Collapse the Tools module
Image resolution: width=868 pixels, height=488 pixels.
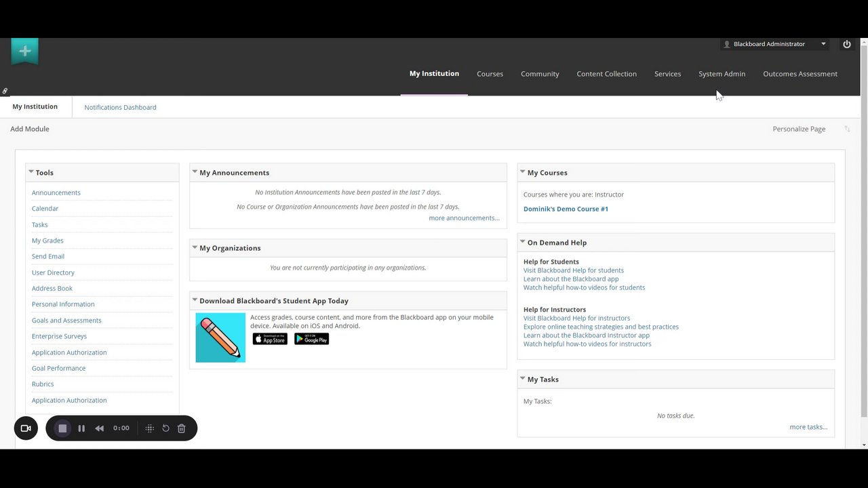tap(31, 172)
